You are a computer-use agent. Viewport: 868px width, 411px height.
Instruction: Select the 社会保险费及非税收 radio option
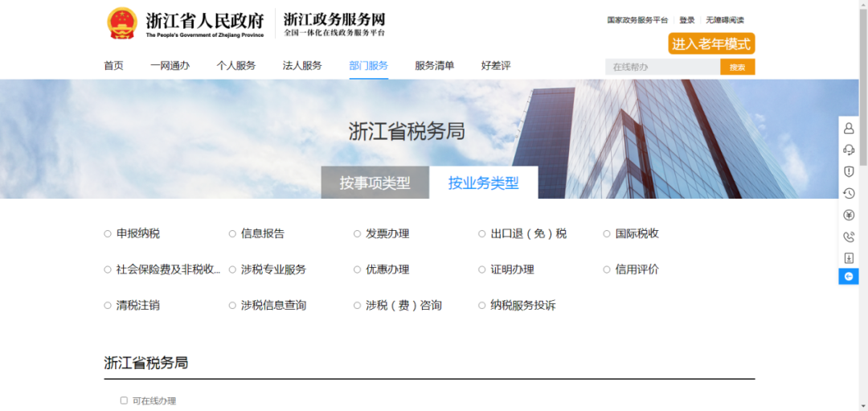(108, 269)
